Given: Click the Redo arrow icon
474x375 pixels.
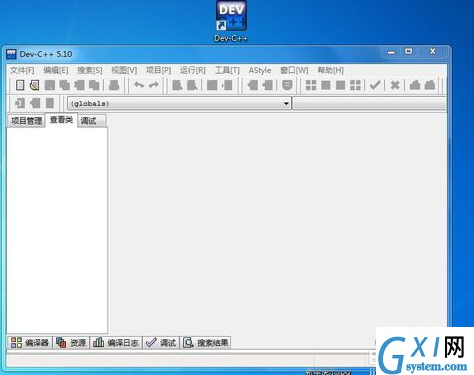Looking at the screenshot, I should tap(154, 85).
